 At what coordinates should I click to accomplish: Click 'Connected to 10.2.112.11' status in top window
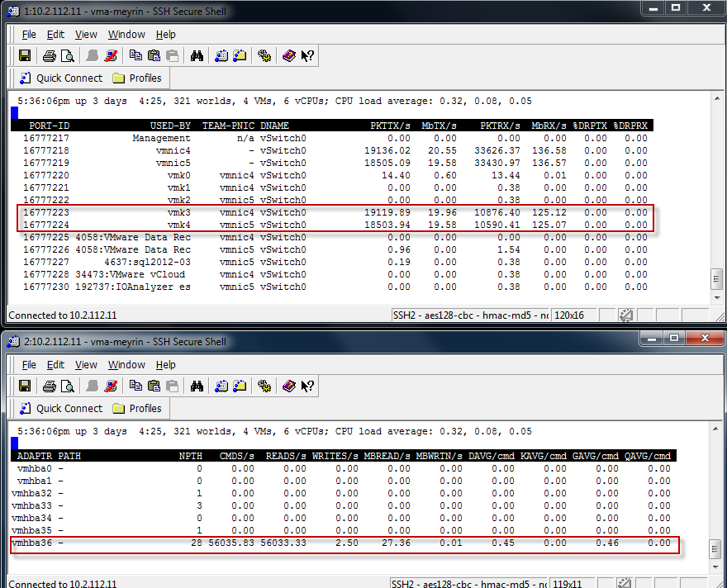click(x=63, y=315)
